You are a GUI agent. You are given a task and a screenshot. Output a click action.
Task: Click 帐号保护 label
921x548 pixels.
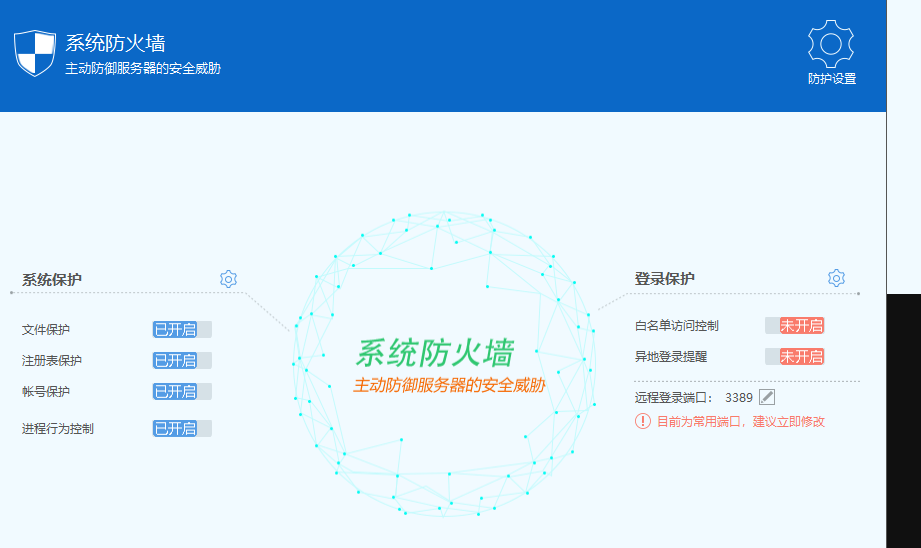46,392
